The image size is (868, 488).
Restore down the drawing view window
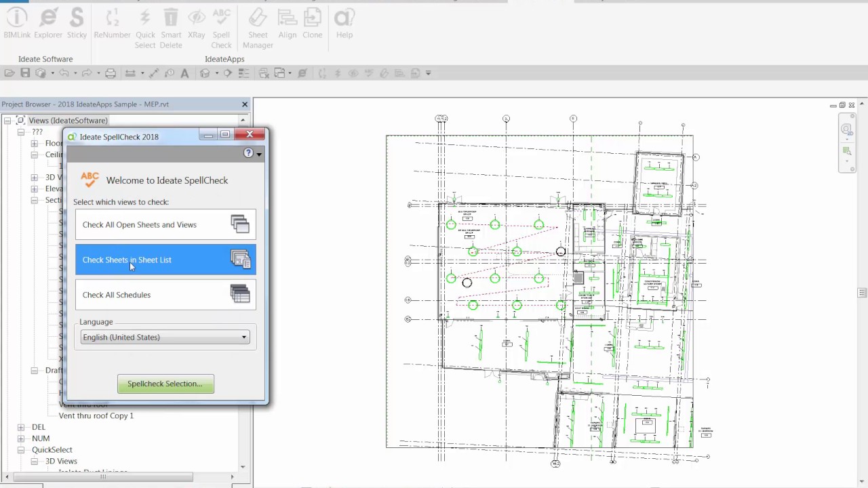pos(842,105)
